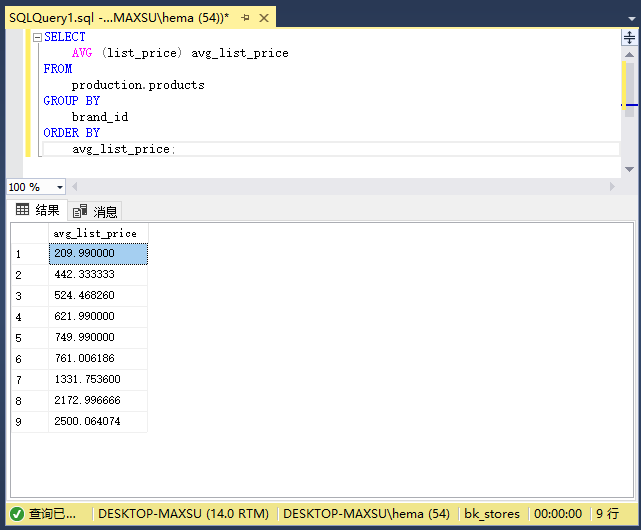Click the avg_list_price column header
This screenshot has height=530, width=641.
pyautogui.click(x=98, y=234)
